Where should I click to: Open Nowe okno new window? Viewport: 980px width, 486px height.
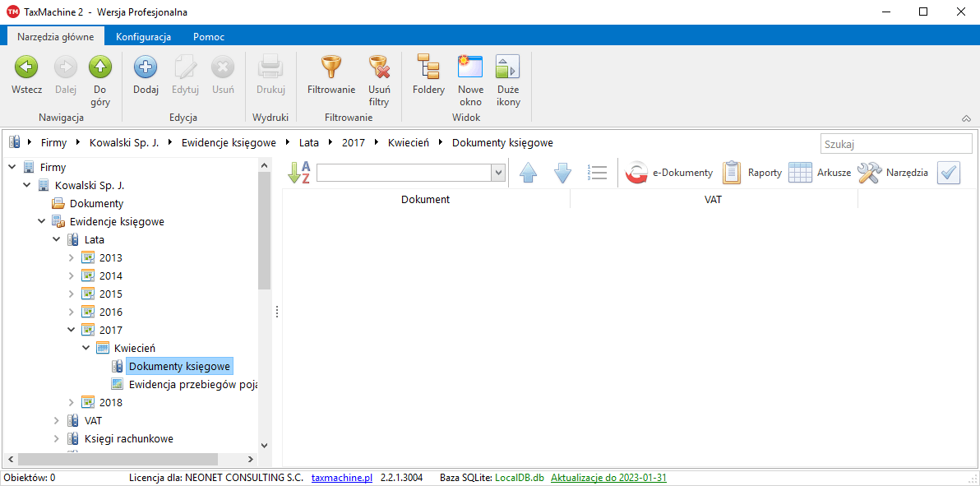pyautogui.click(x=470, y=68)
